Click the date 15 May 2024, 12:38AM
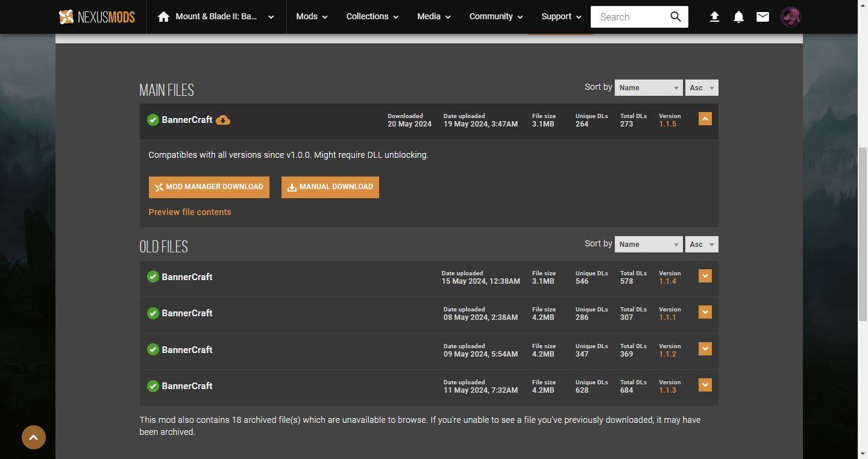Screen dimensions: 868x459 (x=481, y=281)
